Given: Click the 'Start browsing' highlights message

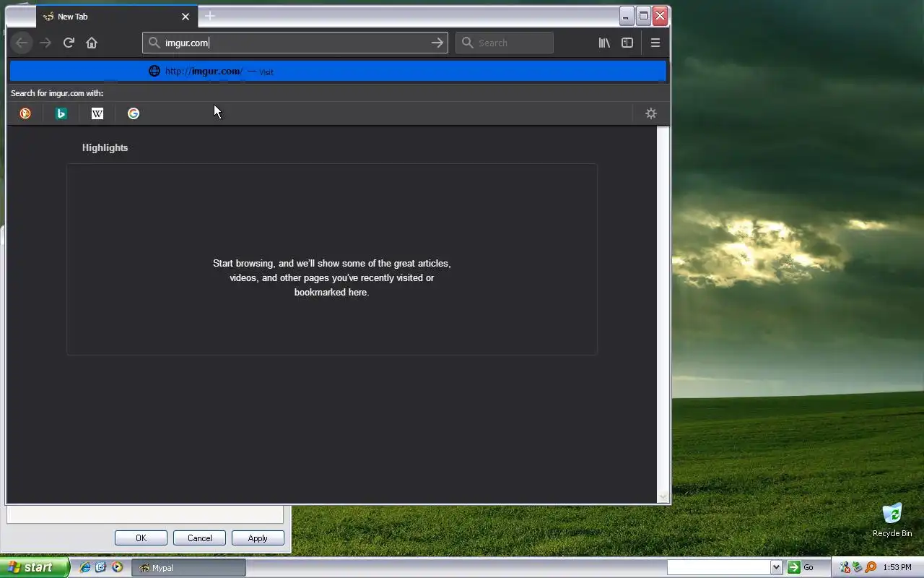Looking at the screenshot, I should 331,278.
